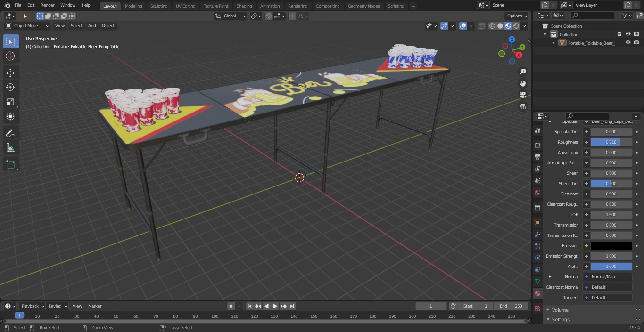Expand Portable_Foldable_Beer object in outliner
Screen dimensions: 644x332
[553, 43]
